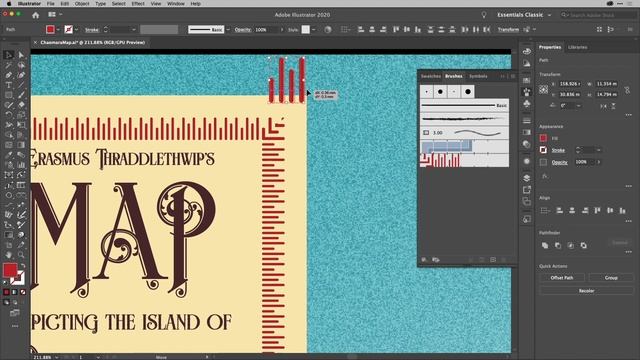Select the Hand tool
Viewport: 640px width, 360px height.
(x=9, y=255)
